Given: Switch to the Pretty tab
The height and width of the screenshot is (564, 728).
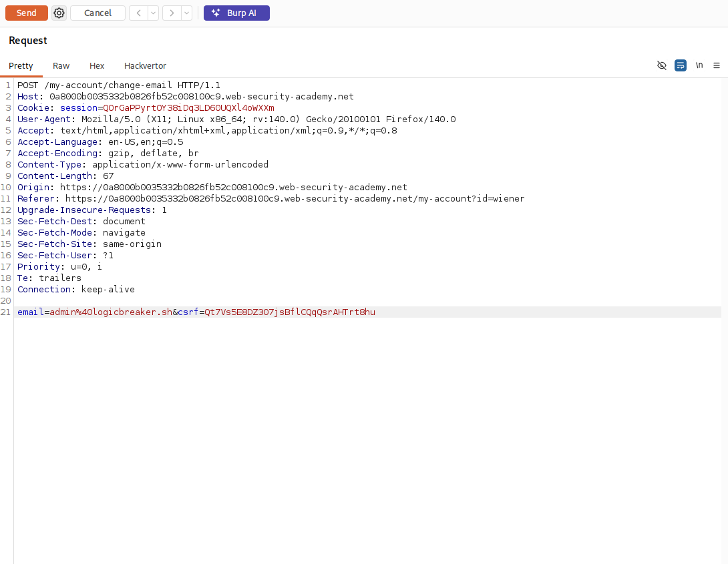Looking at the screenshot, I should (x=21, y=66).
